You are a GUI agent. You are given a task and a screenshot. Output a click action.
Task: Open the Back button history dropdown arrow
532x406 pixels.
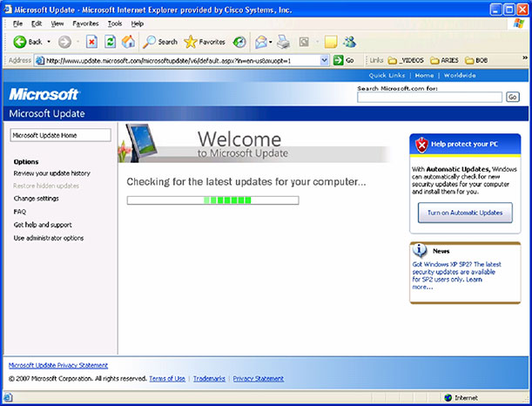[49, 41]
